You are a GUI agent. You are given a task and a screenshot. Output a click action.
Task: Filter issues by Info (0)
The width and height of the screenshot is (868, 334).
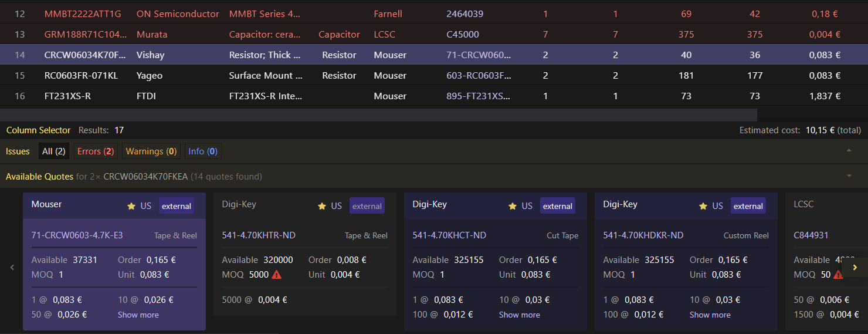coord(203,151)
